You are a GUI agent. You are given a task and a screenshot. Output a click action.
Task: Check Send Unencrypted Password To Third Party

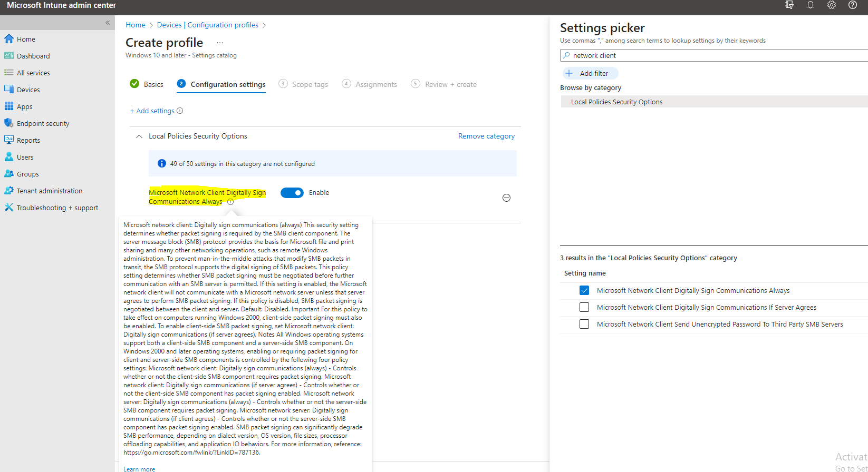click(584, 324)
